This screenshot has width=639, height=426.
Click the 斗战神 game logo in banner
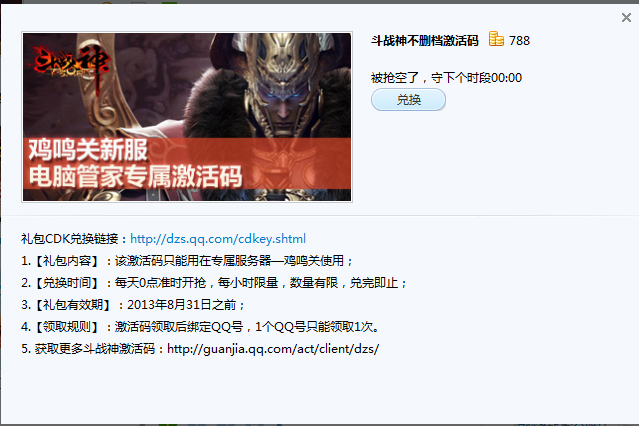click(x=68, y=65)
